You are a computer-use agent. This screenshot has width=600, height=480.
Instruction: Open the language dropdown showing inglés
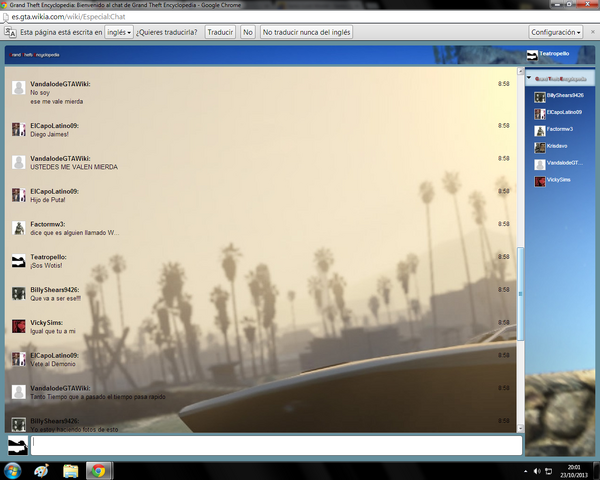(119, 32)
